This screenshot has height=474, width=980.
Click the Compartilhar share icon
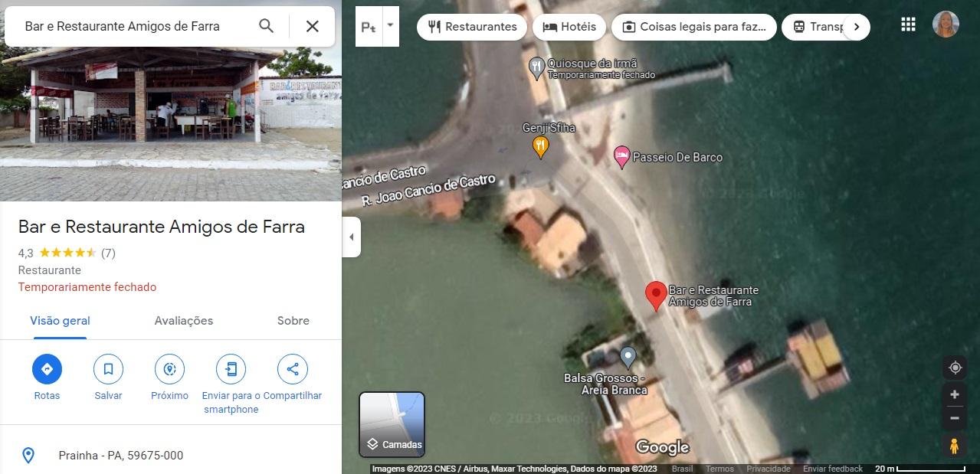293,369
